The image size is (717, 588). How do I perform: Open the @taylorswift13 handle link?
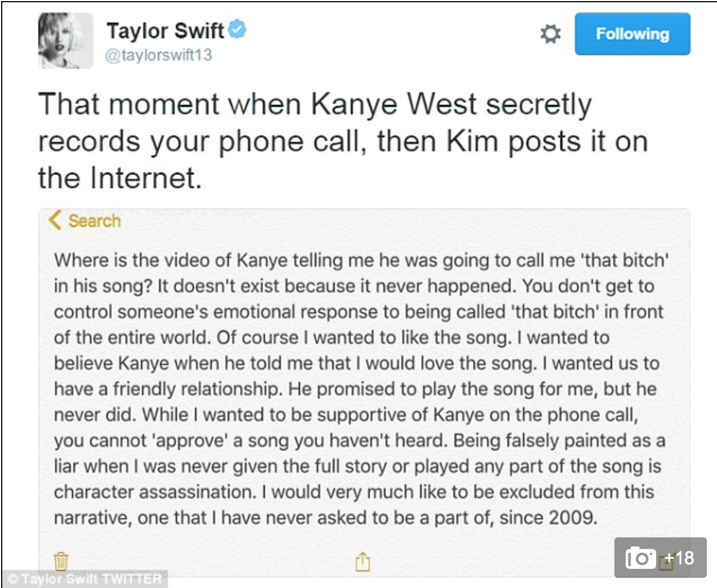[x=158, y=55]
